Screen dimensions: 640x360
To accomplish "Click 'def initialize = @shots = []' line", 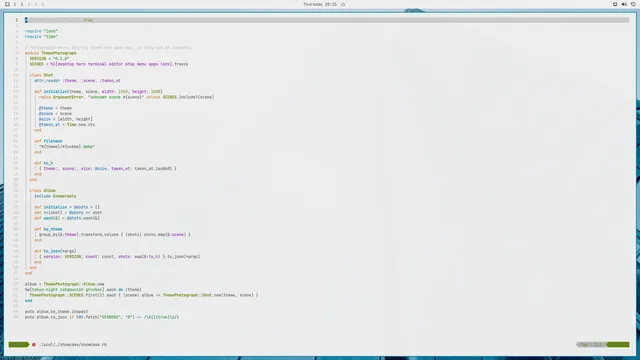I will point(67,207).
